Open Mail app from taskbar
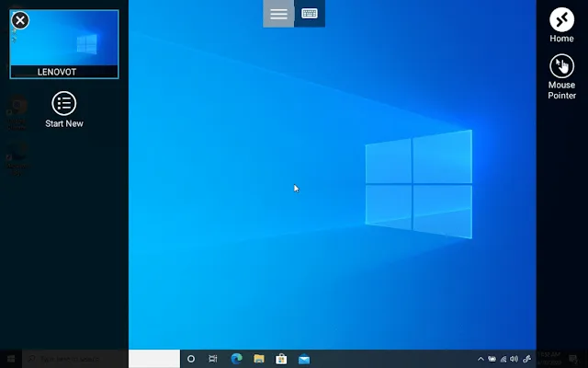588x368 pixels. click(x=304, y=360)
